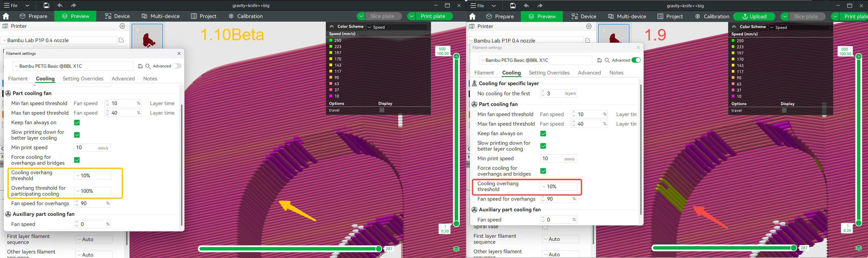Edit printer preset icon in 1.10Beta window
Image resolution: width=868 pixels, height=258 pixels.
121,40
